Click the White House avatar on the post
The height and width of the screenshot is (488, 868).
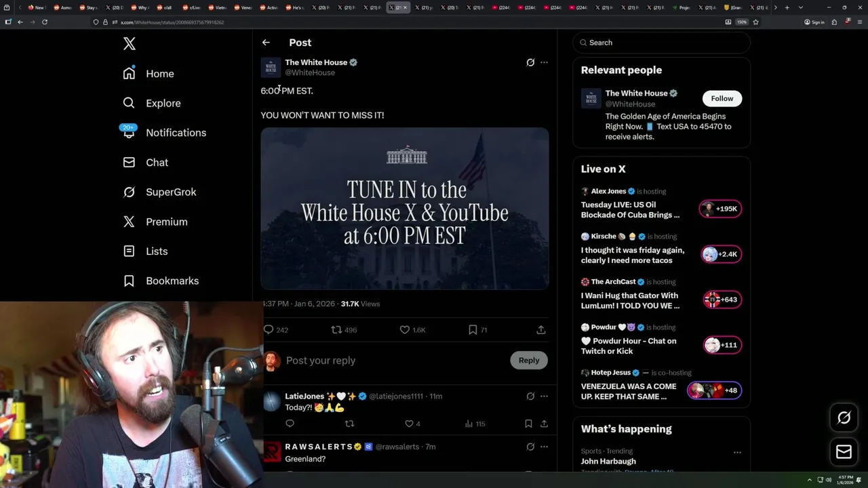pos(271,67)
